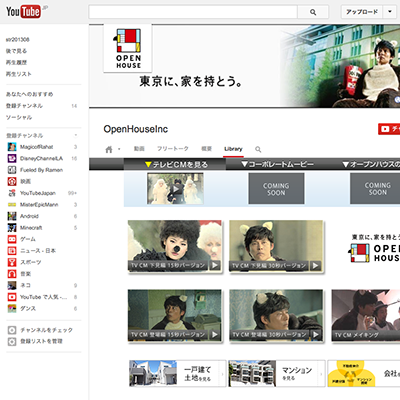Click play arrow on 登場編 15秒 thumbnail
400x400 pixels.
[x=215, y=334]
